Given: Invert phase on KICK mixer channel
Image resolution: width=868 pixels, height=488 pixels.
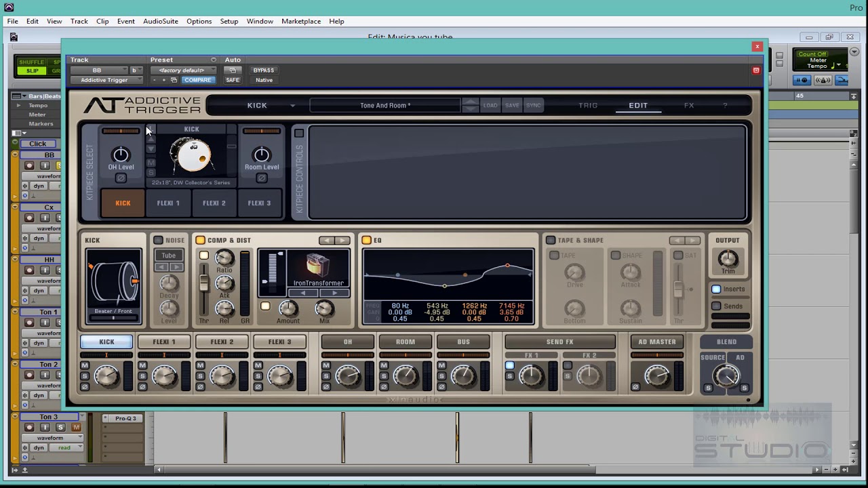Looking at the screenshot, I should click(x=85, y=387).
